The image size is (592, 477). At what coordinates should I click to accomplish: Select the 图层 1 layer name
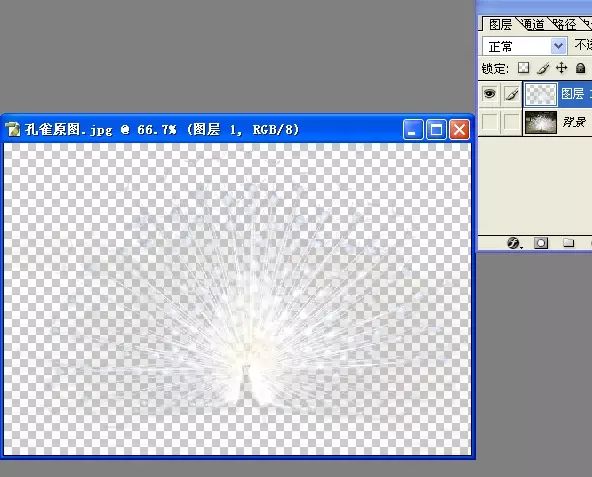tap(576, 94)
